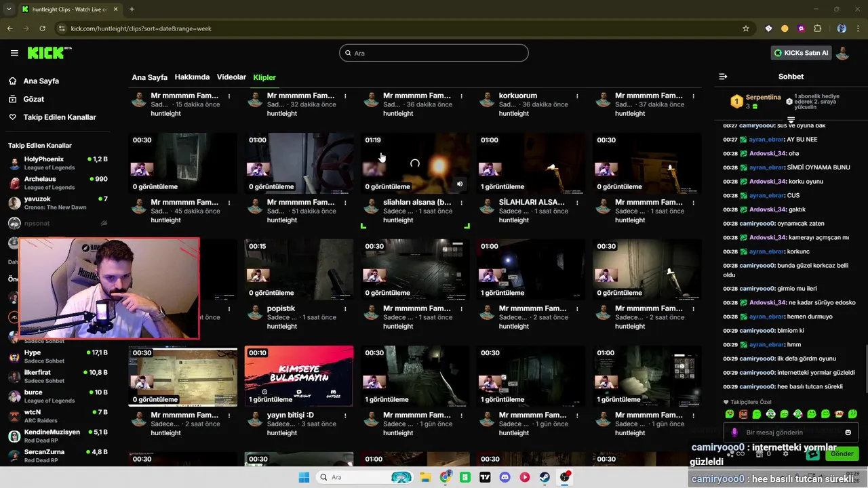The image size is (868, 488).
Task: Open the burce channel in the sidebar
Action: point(58,396)
